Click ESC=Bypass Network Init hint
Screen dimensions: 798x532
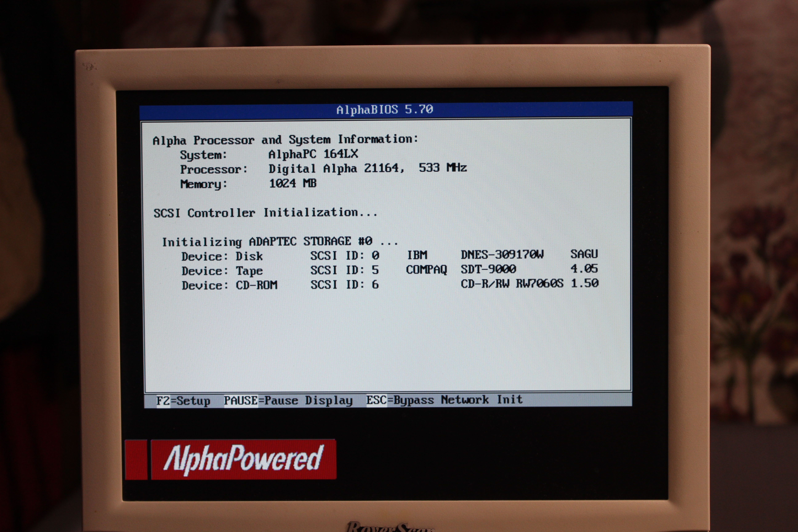(444, 400)
